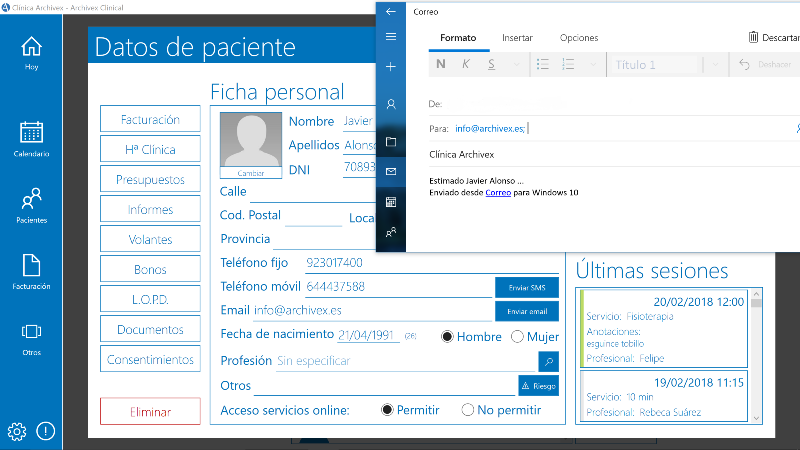The height and width of the screenshot is (450, 800).
Task: Open the Facturación sidebar document icon
Action: click(31, 272)
